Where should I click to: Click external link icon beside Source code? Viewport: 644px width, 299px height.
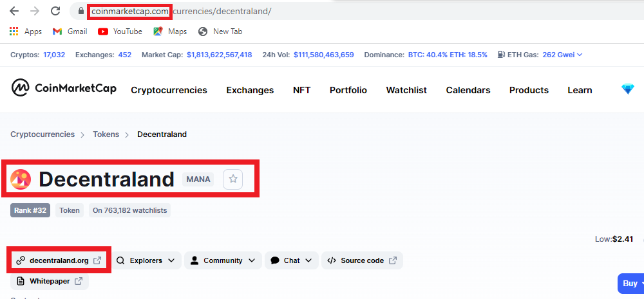(x=393, y=260)
